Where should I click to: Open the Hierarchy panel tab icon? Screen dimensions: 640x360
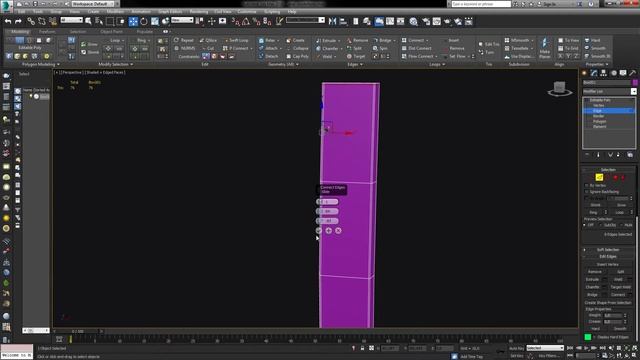tap(603, 73)
